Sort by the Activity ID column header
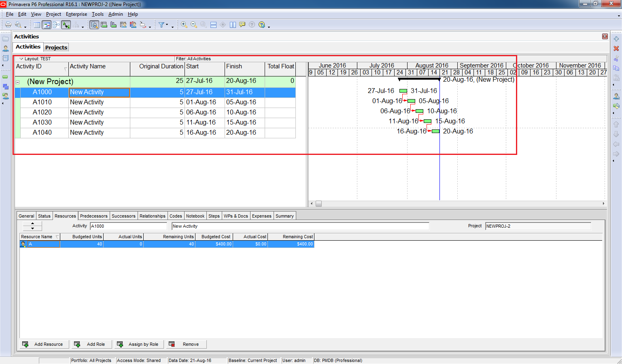This screenshot has width=622, height=364. pyautogui.click(x=42, y=69)
